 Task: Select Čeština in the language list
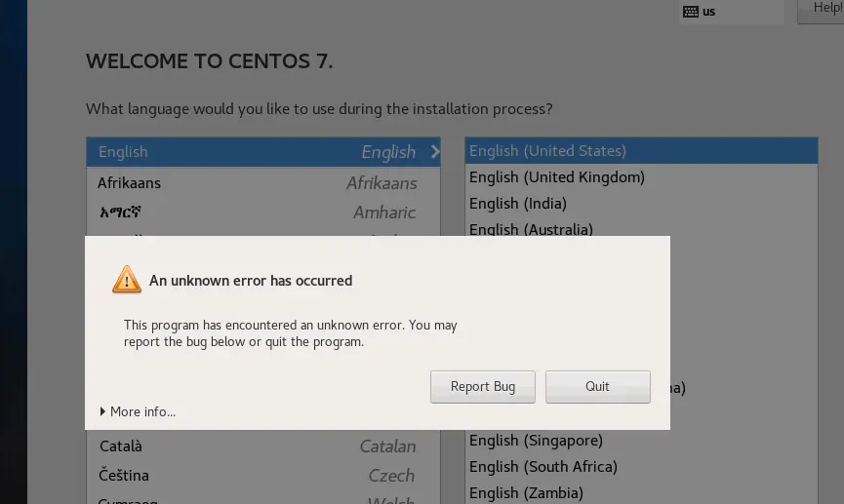coord(263,475)
